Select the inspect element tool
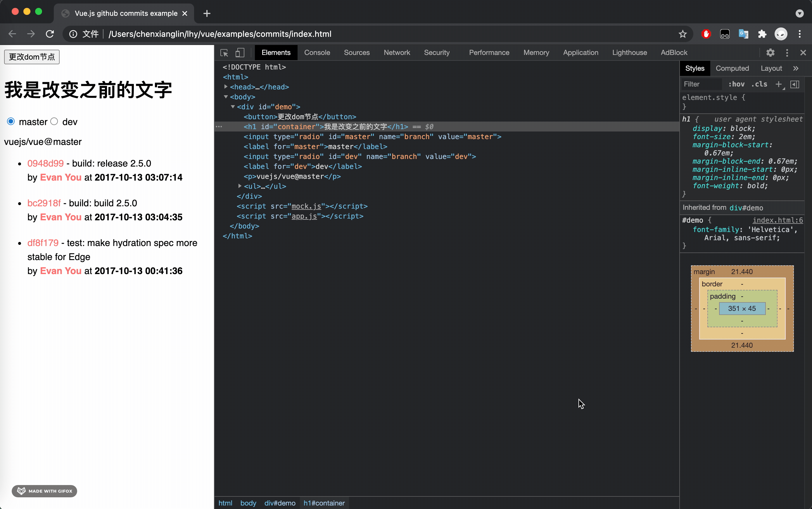Image resolution: width=812 pixels, height=509 pixels. pos(224,53)
